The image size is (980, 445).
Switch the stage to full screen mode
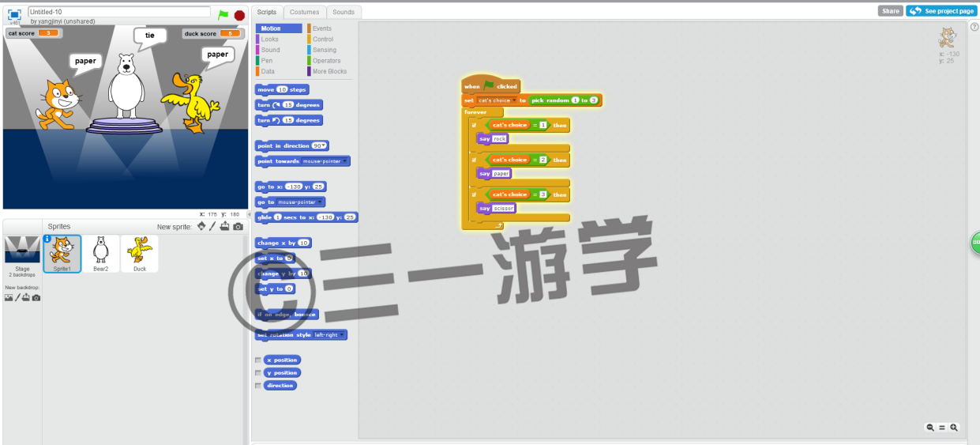(x=14, y=14)
